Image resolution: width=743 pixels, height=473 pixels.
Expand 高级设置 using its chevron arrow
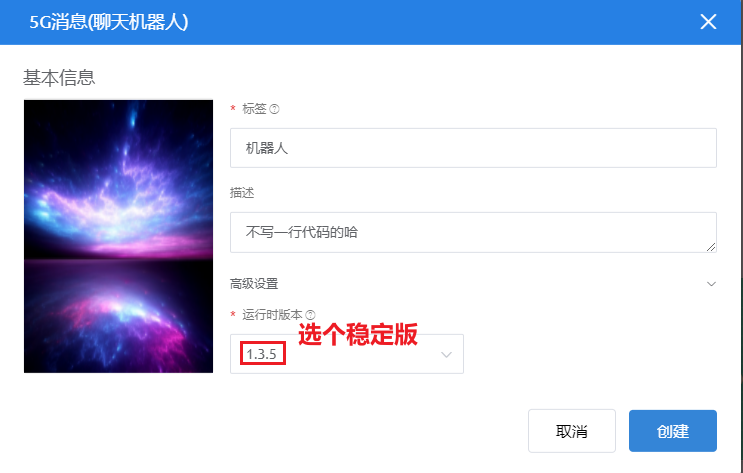pyautogui.click(x=711, y=284)
